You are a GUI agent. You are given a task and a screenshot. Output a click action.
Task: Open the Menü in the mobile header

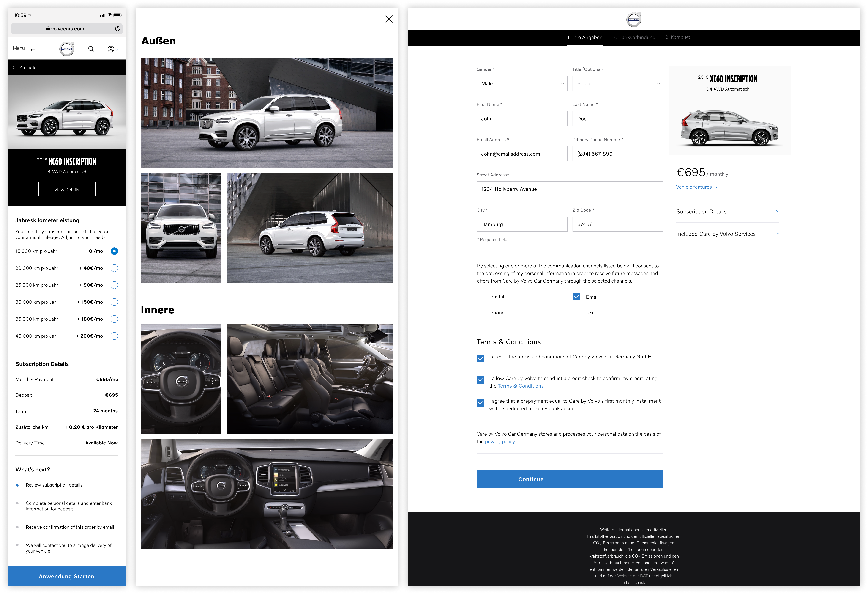coord(19,49)
